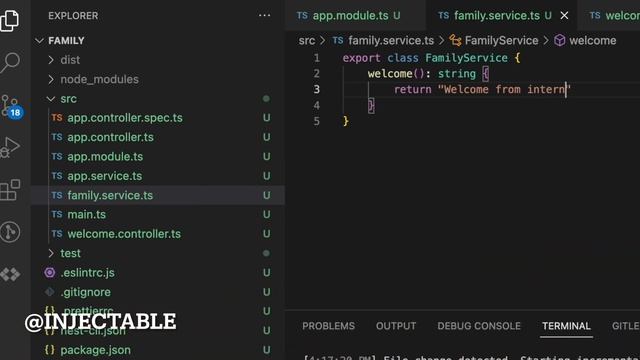Open the Extensions view
This screenshot has height=360, width=640.
[x=10, y=190]
